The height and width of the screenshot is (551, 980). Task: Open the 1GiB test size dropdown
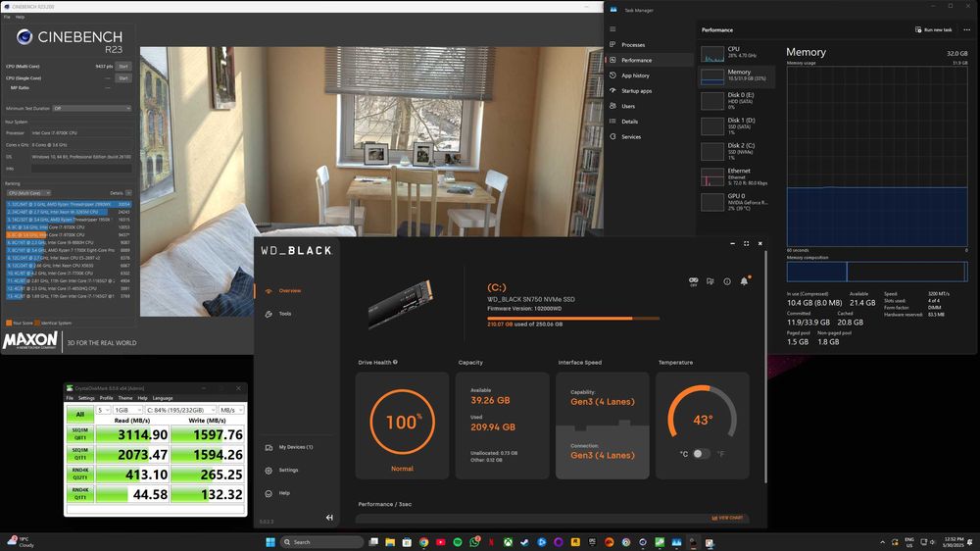point(127,410)
